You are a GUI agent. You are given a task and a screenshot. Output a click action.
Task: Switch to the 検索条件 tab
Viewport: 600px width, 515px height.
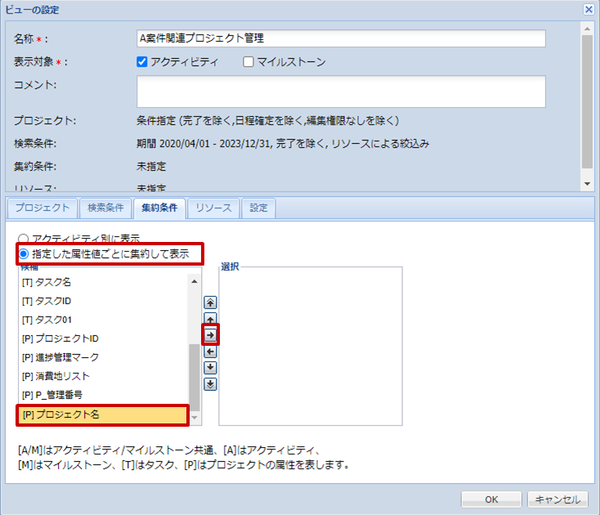click(106, 208)
